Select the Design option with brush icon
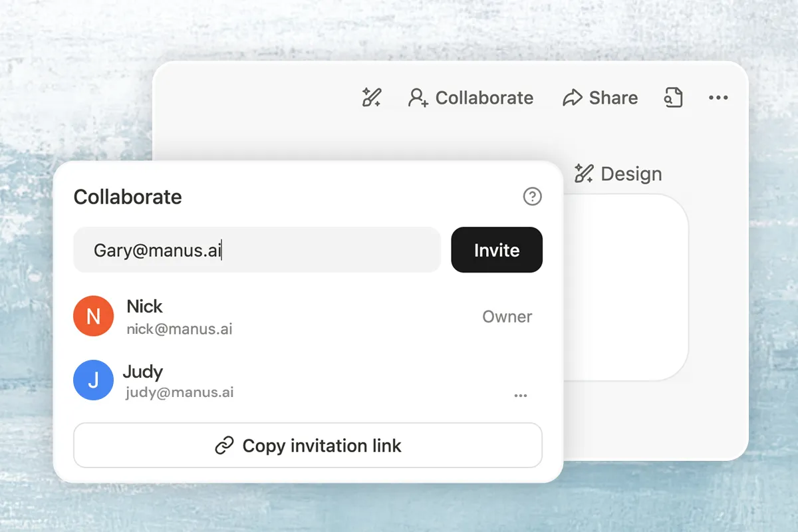The height and width of the screenshot is (532, 798). [x=618, y=174]
